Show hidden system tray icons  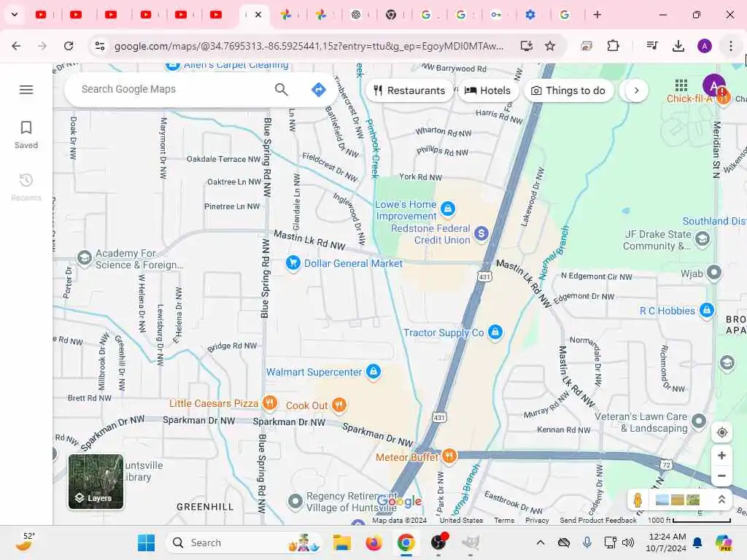point(541,542)
